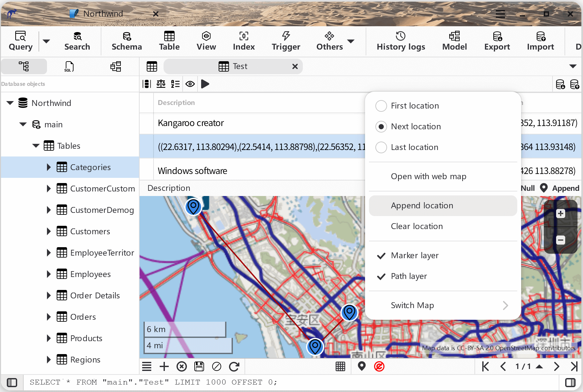Switch to the map marker view

[361, 366]
